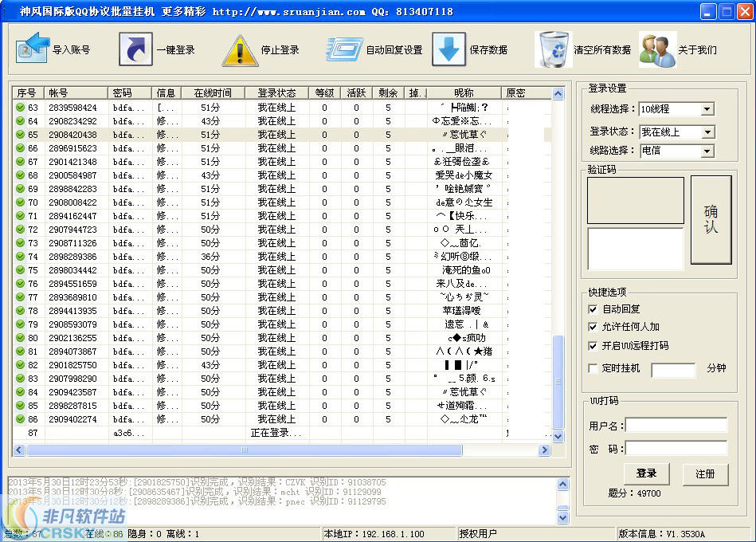Select account number 2908420438
Viewport: 756px width, 542px height.
pyautogui.click(x=72, y=135)
